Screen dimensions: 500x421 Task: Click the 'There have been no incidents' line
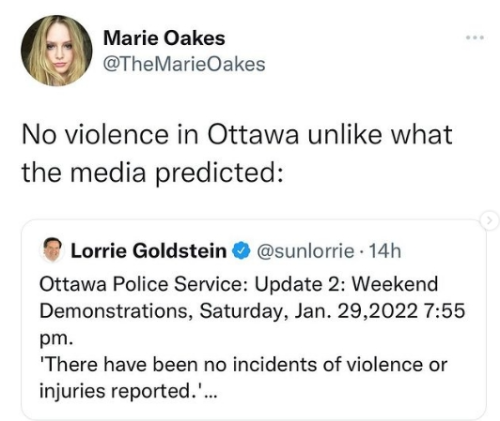[243, 364]
